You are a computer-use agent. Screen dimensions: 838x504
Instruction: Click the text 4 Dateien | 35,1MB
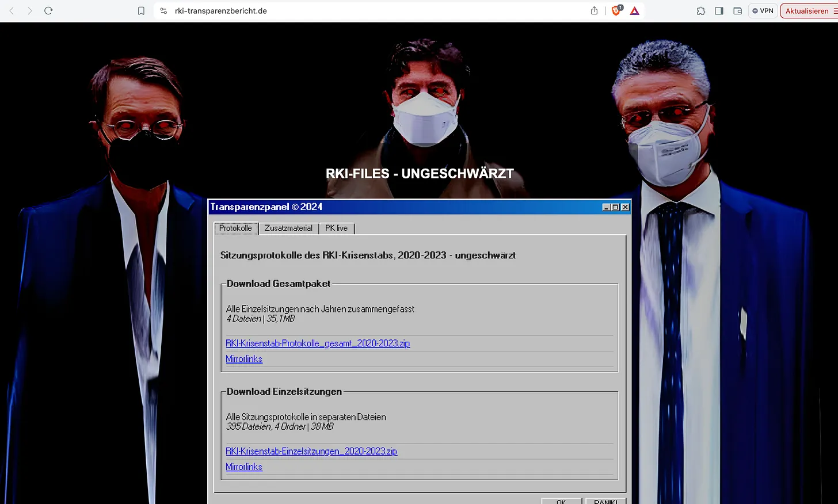pyautogui.click(x=261, y=319)
